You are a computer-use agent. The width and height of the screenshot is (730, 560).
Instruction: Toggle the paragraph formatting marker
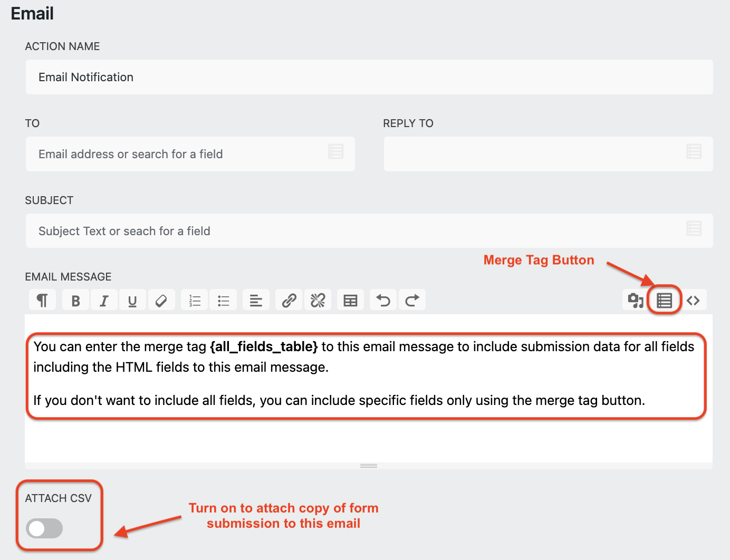pyautogui.click(x=42, y=300)
